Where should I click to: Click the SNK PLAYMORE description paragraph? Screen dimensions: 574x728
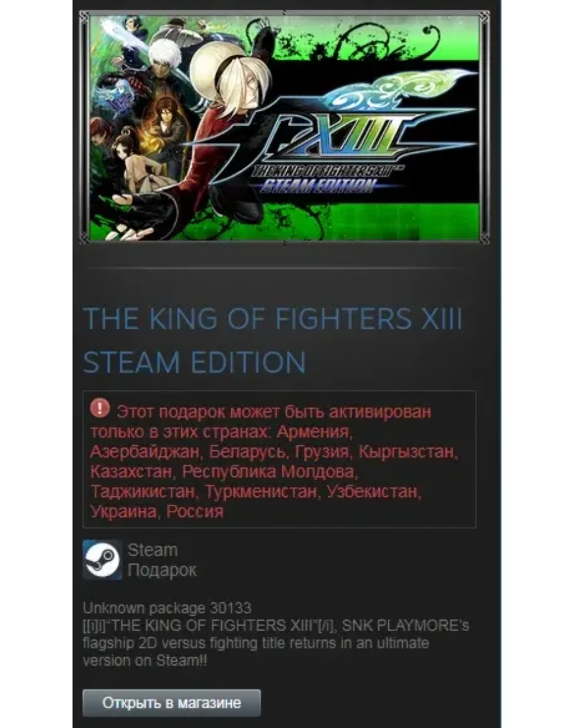pos(276,642)
